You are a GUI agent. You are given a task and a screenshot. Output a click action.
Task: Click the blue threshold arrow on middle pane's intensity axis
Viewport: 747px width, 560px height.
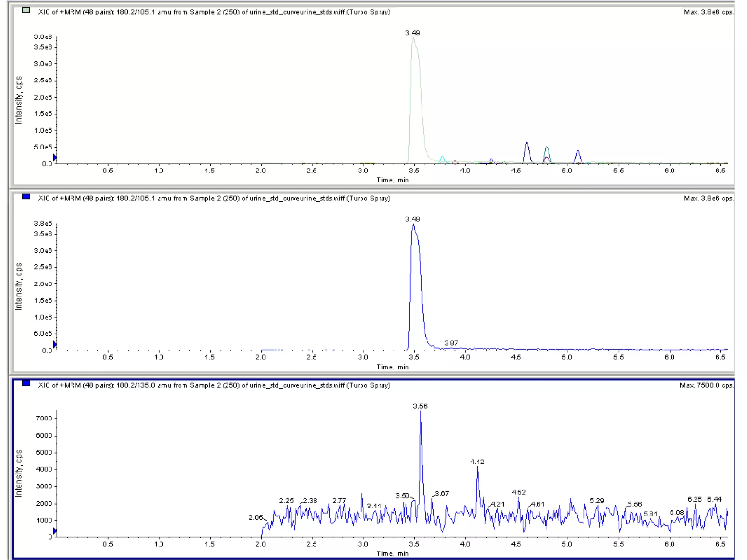tap(55, 345)
